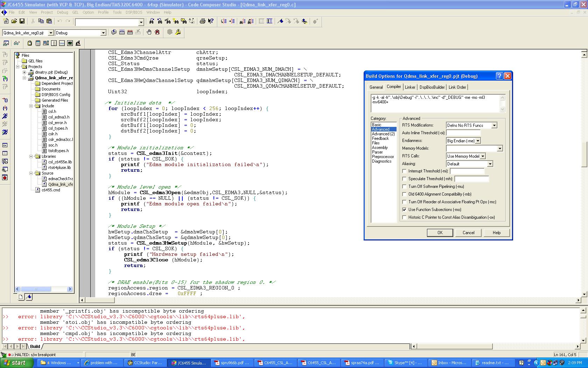
Task: Open the Debug configuration dropdown
Action: [x=103, y=33]
